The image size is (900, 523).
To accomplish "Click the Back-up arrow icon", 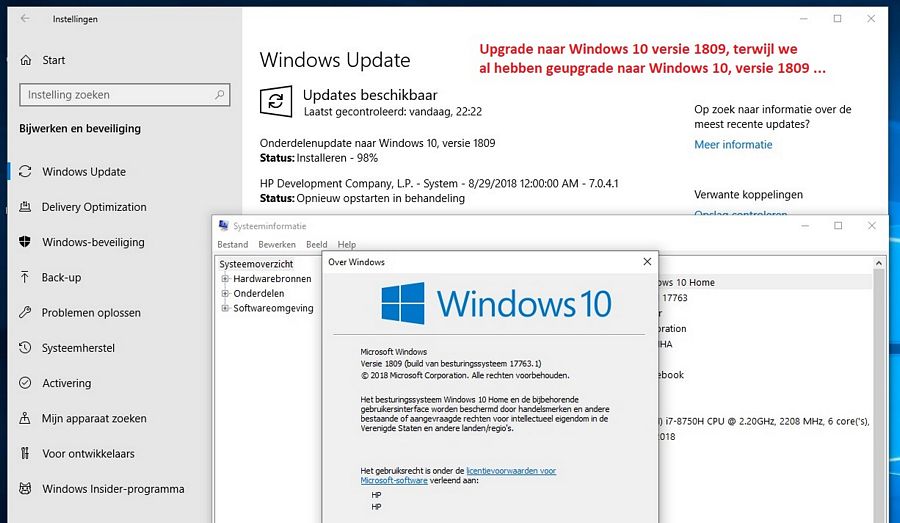I will pos(25,277).
